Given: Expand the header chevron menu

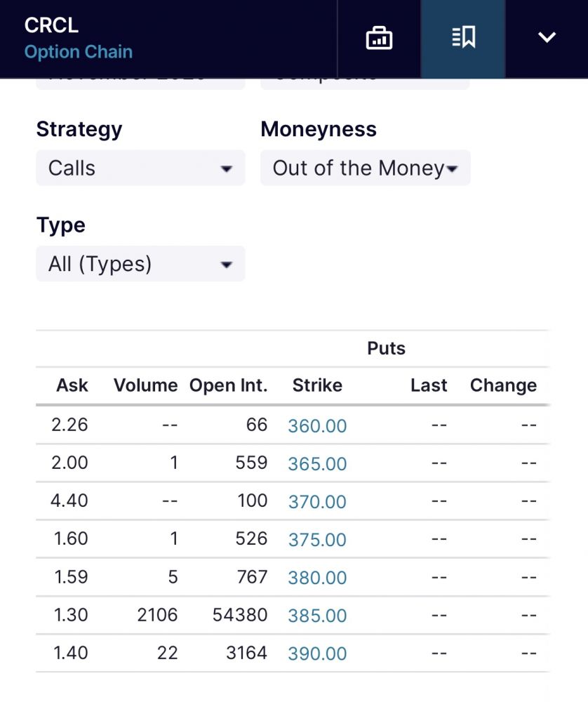Looking at the screenshot, I should click(547, 38).
